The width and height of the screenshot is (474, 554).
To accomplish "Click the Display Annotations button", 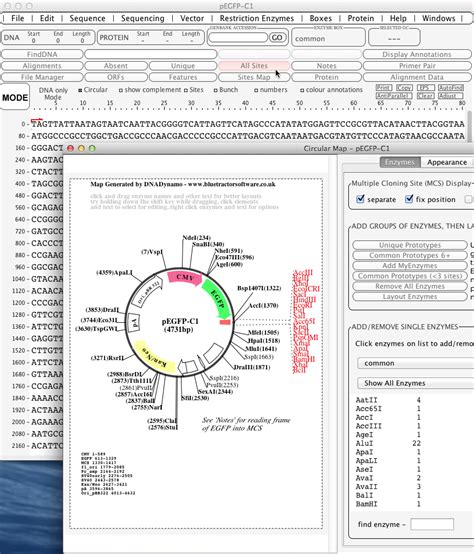I will pyautogui.click(x=417, y=54).
